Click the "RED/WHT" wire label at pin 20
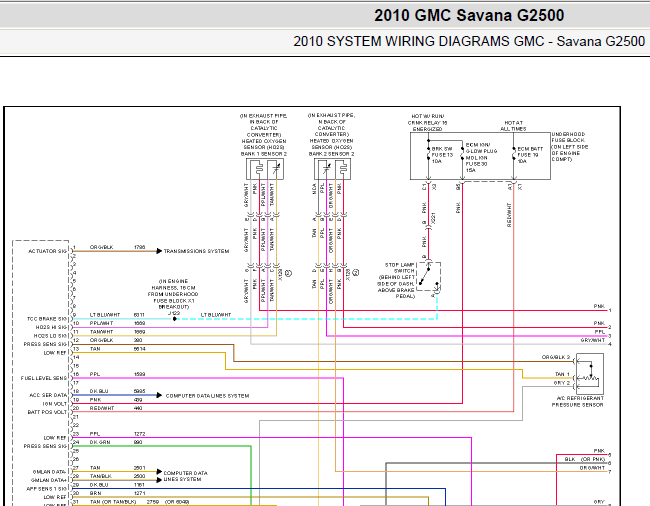 pyautogui.click(x=102, y=409)
